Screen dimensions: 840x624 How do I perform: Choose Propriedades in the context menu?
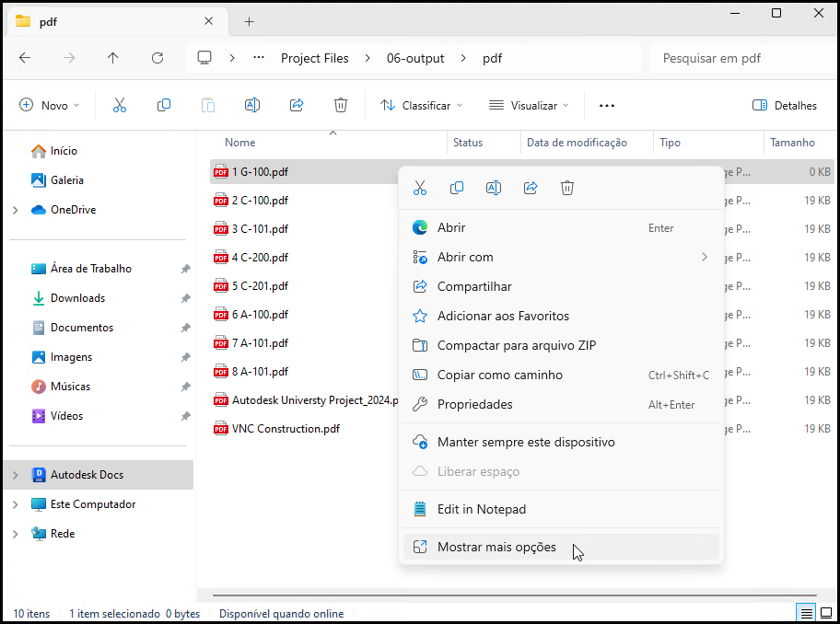tap(561, 404)
